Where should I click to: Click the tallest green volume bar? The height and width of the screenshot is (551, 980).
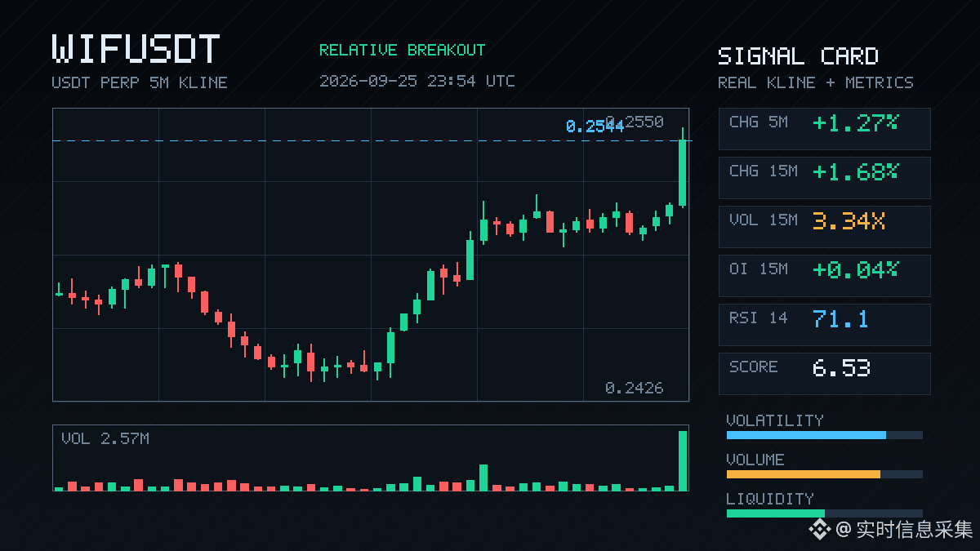(683, 460)
